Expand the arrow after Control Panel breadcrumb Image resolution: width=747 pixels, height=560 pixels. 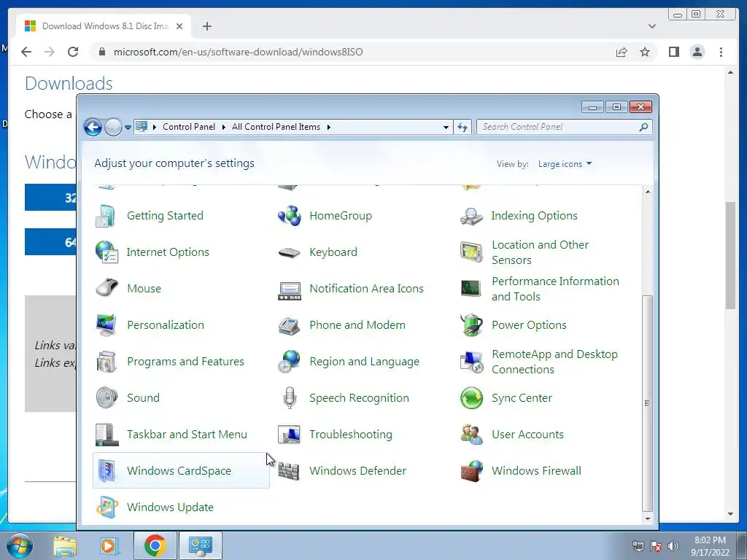[x=224, y=127]
